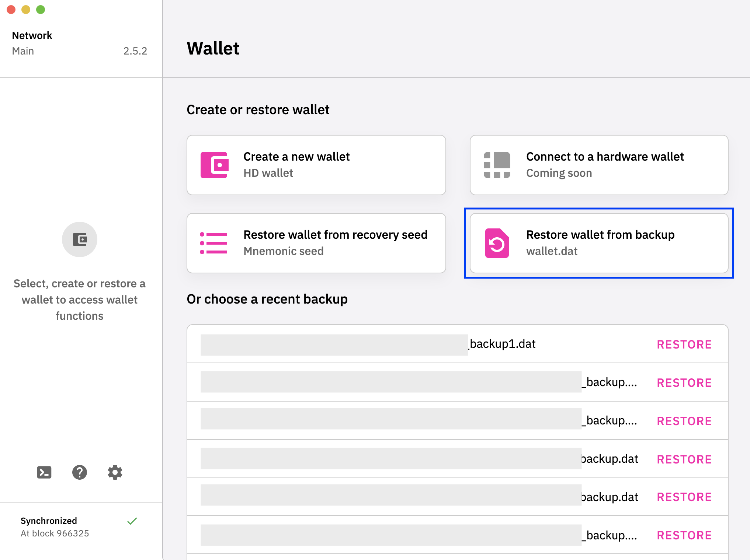Choose Connect to a hardware wallet card
This screenshot has height=560, width=750.
[x=599, y=165]
